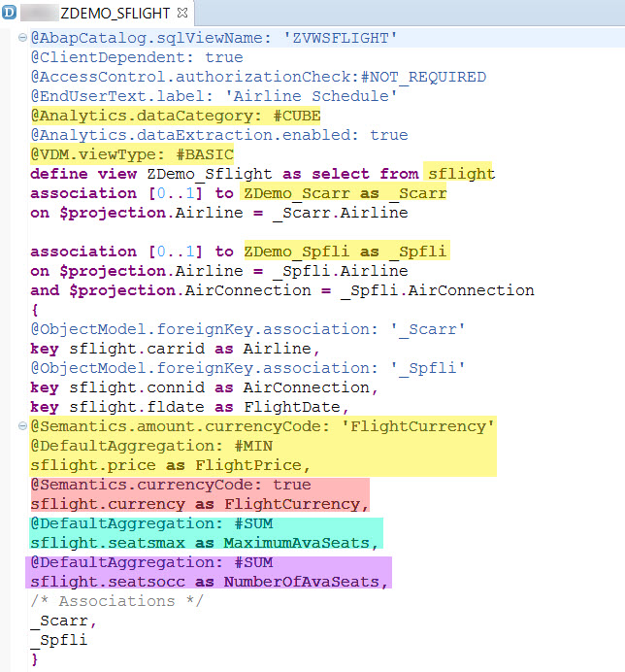Click key sflight.connid as AirConnection line
Screen dimensions: 625x672
[x=205, y=387]
